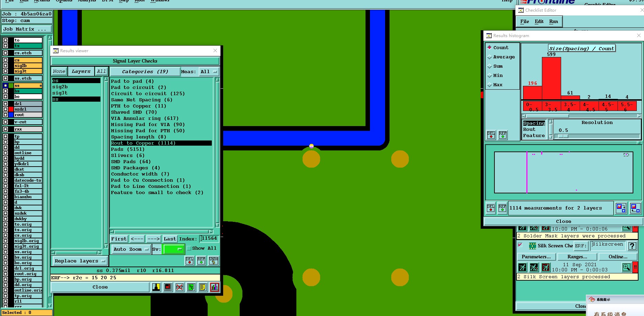Open the Job Matrix button
This screenshot has width=644, height=316.
pos(26,29)
